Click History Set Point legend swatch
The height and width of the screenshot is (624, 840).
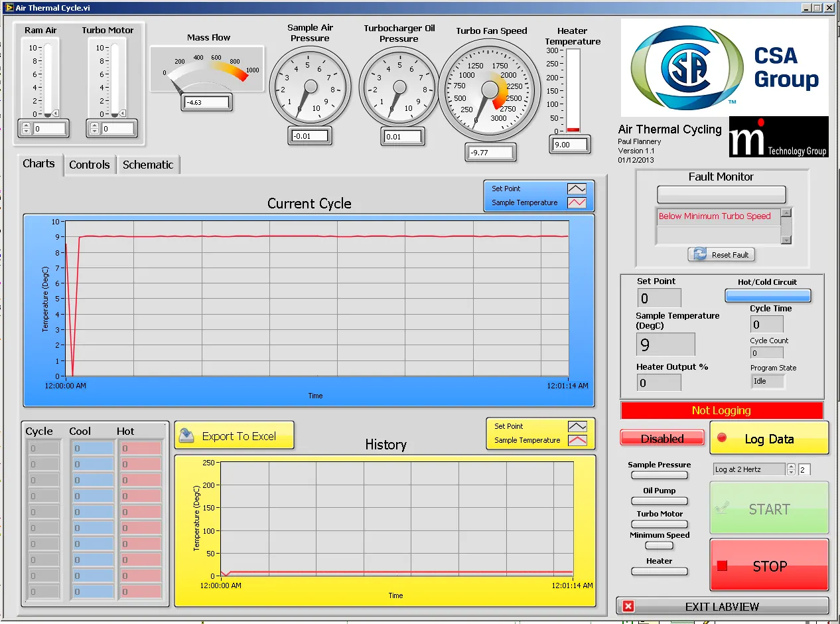click(577, 426)
